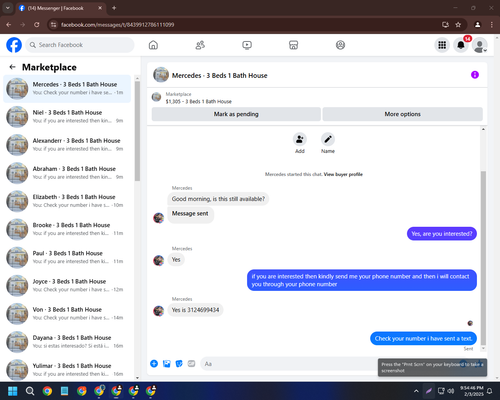Screen dimensions: 500x400
Task: Click the browser address bar URL
Action: [x=117, y=25]
